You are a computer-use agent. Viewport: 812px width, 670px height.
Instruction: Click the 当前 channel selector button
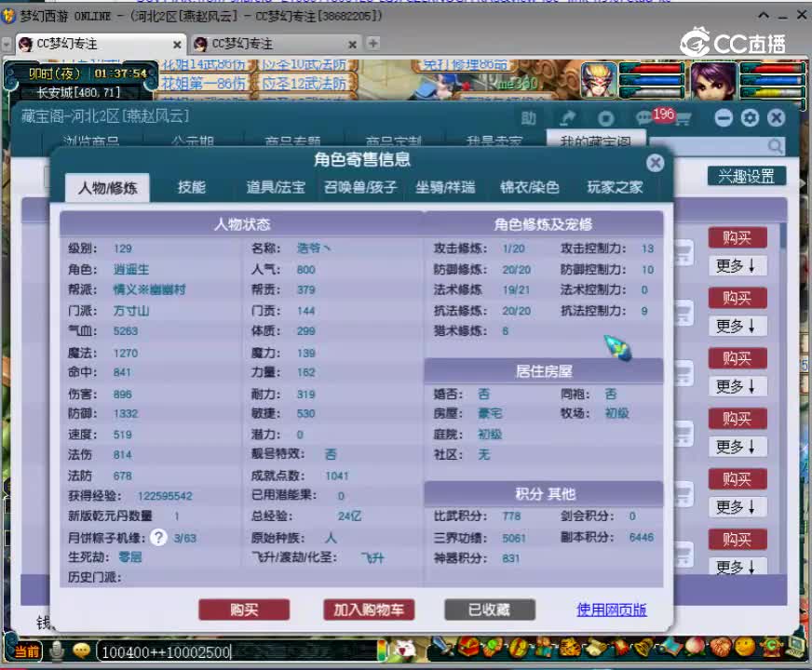(26, 650)
